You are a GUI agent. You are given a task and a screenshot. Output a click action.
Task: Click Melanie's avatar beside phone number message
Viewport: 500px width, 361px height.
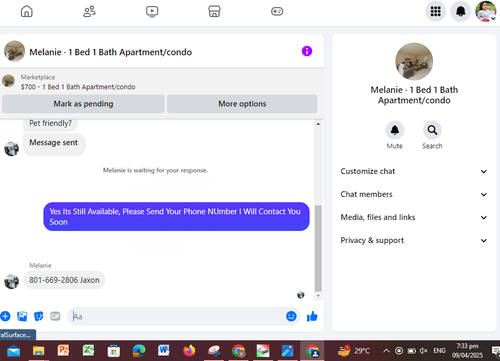(x=11, y=281)
